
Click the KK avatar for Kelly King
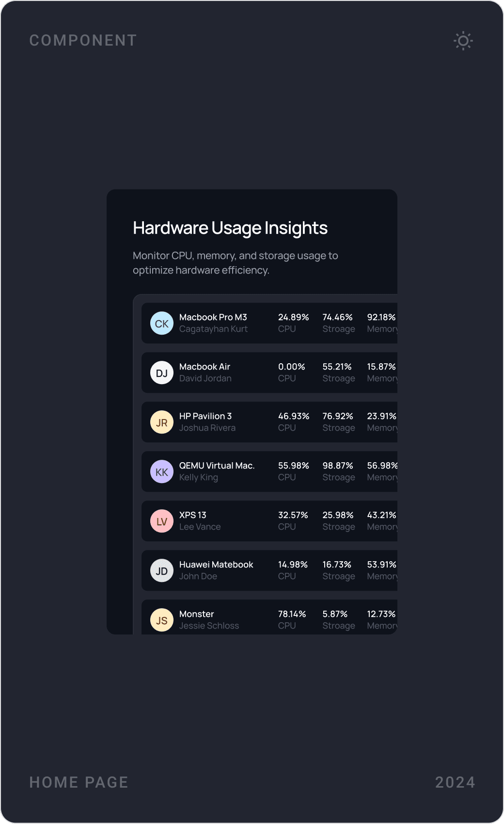coord(161,471)
